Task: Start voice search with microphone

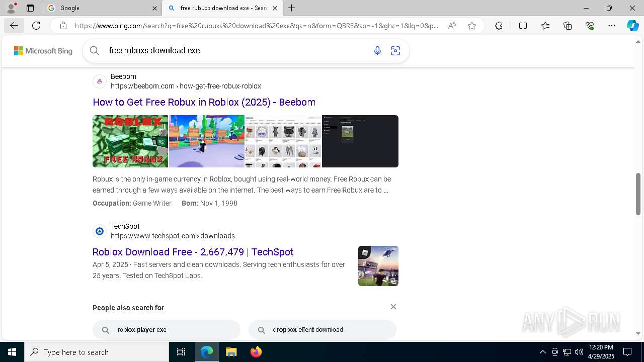Action: point(377,51)
